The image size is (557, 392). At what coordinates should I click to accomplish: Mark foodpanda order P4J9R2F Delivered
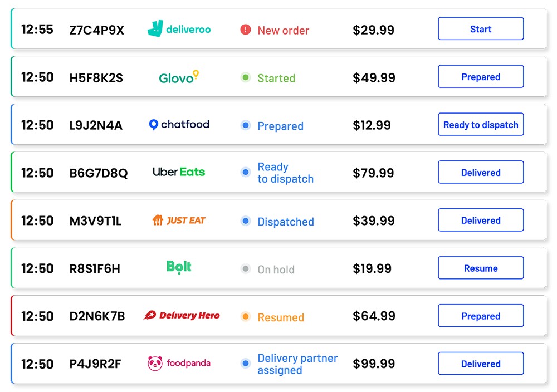(x=481, y=364)
